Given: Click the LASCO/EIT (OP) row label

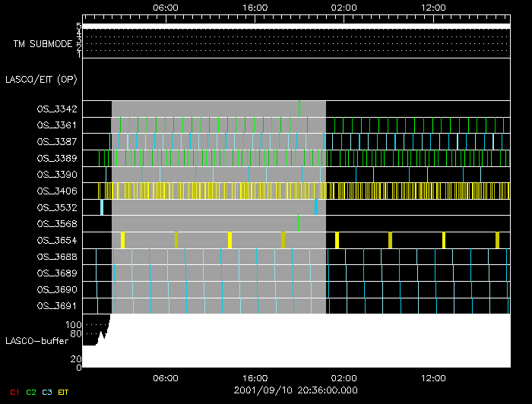Looking at the screenshot, I should [x=41, y=79].
